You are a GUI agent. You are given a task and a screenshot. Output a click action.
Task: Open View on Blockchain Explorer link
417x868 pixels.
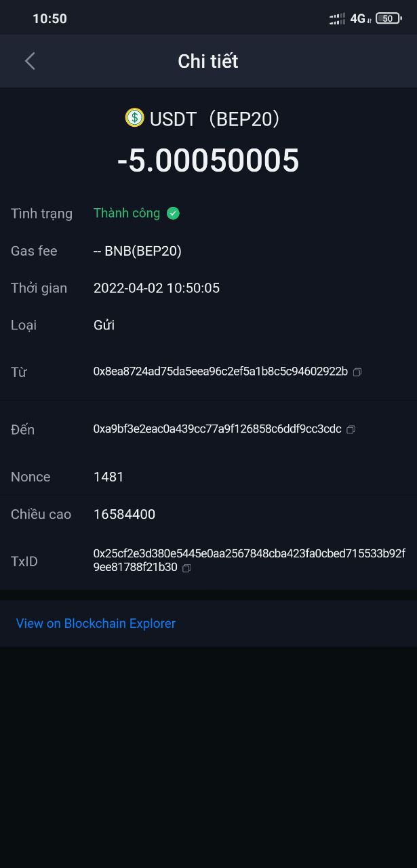point(96,623)
